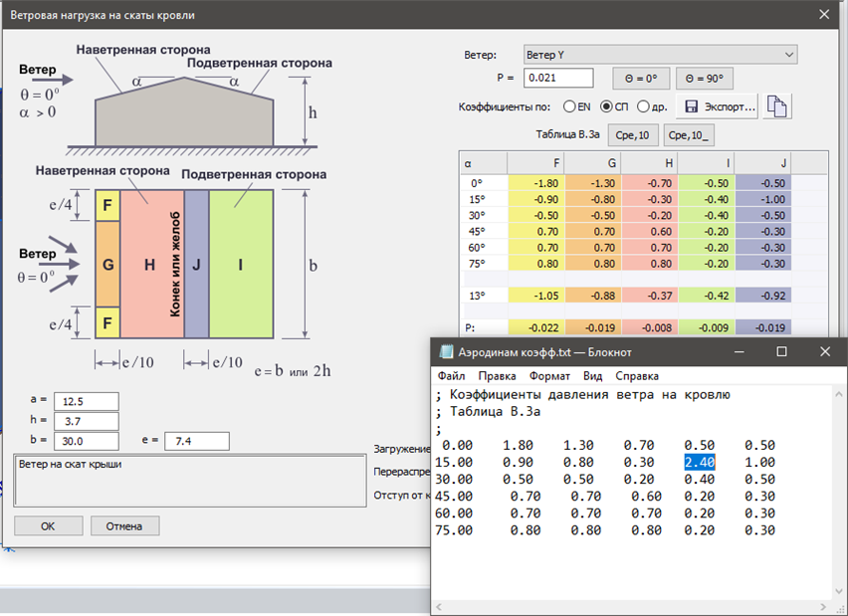Screen dimensions: 848x616
Task: Click OK in the wind load dialog
Action: pyautogui.click(x=48, y=525)
